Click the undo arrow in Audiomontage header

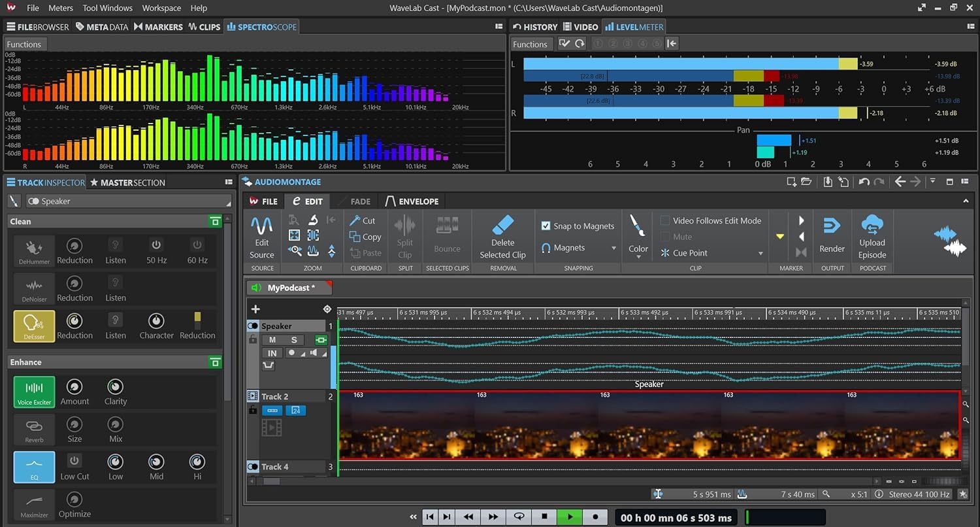(x=864, y=182)
